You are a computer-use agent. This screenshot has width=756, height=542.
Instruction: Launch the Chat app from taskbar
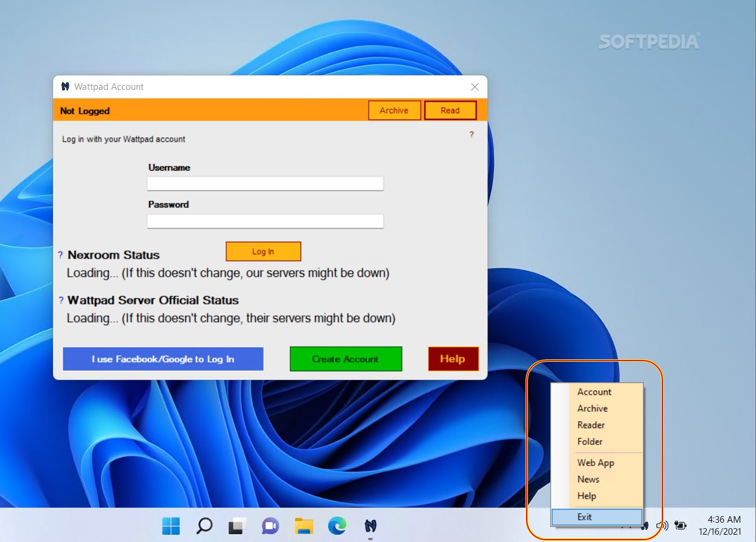click(x=270, y=526)
